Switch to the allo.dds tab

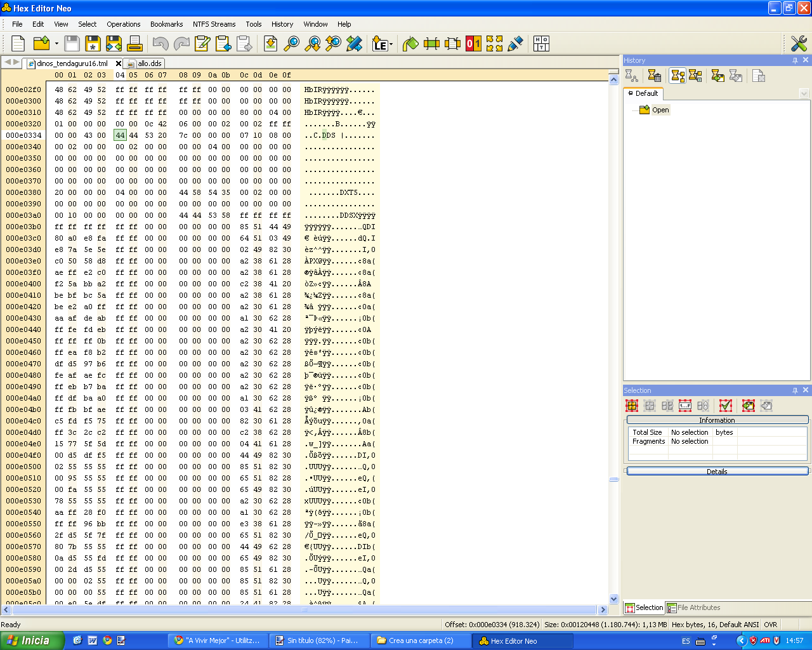(148, 63)
